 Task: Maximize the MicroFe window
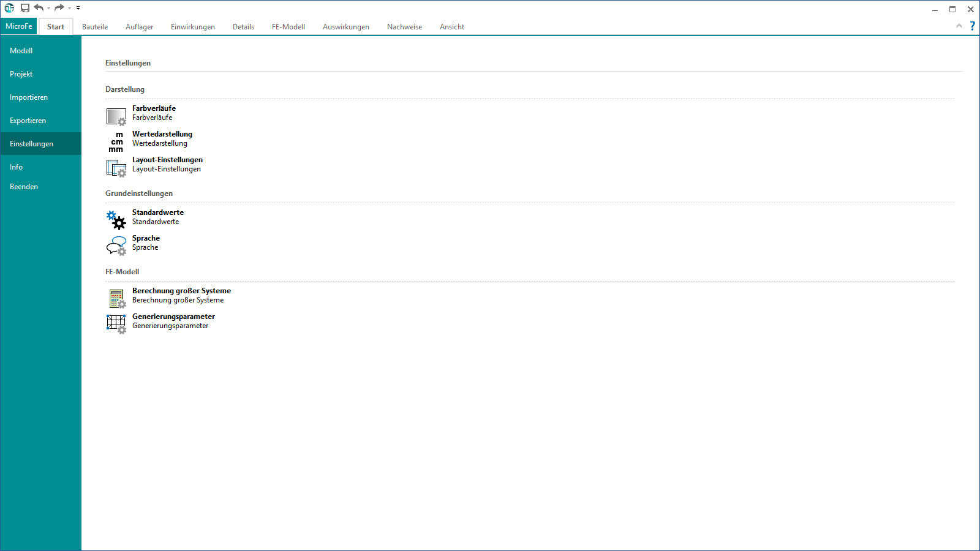(952, 9)
